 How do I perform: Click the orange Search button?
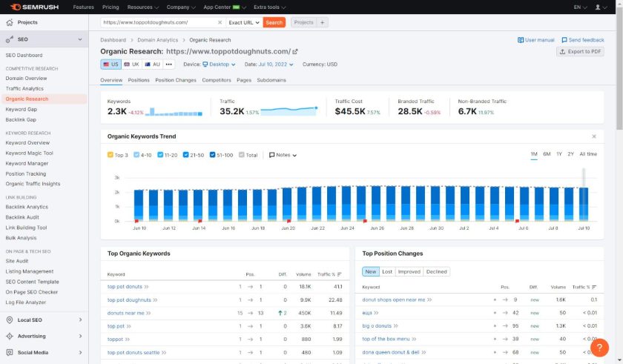(x=274, y=23)
